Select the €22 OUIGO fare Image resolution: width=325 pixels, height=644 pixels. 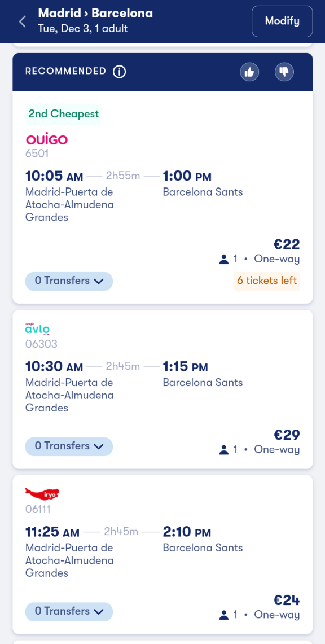click(287, 245)
